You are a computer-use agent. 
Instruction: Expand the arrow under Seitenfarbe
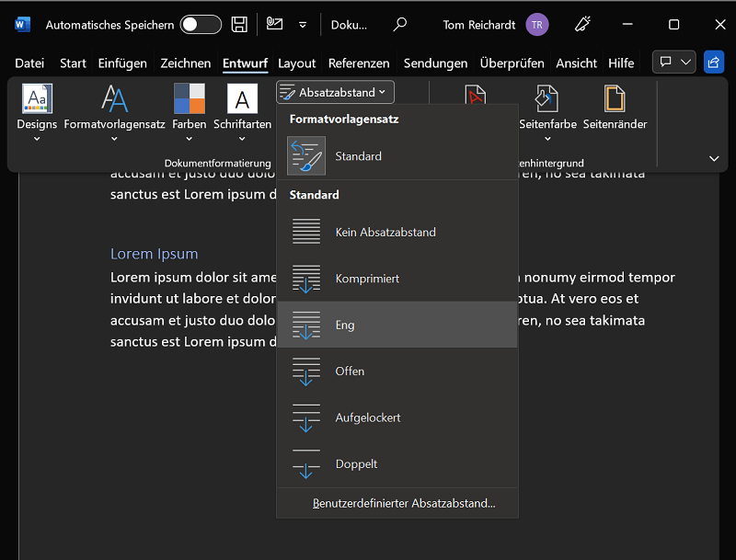[547, 139]
